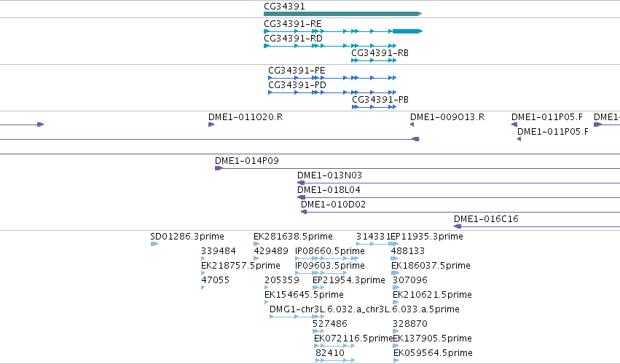The height and width of the screenshot is (364, 620).
Task: Select protein CG34391-PD label
Action: point(297,85)
